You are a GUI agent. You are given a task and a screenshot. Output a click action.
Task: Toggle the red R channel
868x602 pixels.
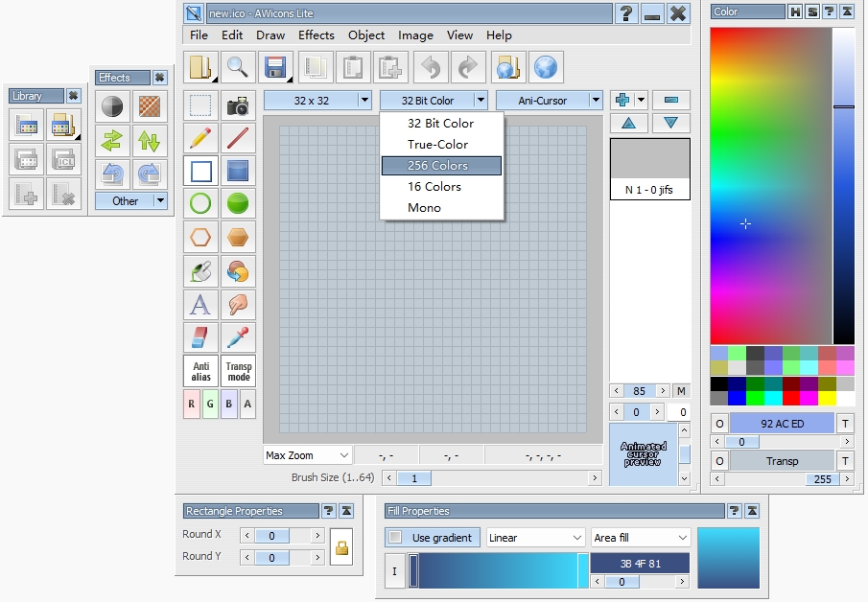(x=192, y=404)
